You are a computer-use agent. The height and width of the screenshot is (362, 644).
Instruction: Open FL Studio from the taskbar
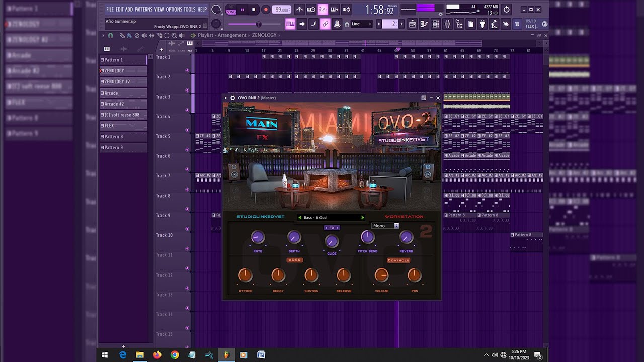click(x=226, y=355)
